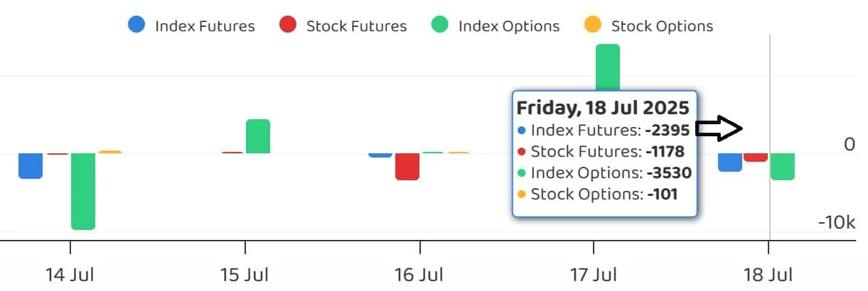Click the 18 Jul axis label
The image size is (868, 291).
768,274
